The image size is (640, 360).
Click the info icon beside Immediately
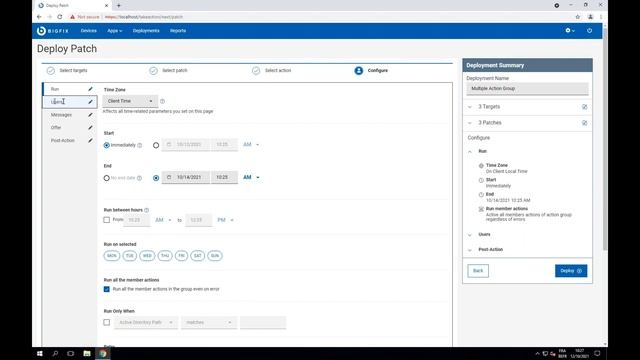(140, 145)
